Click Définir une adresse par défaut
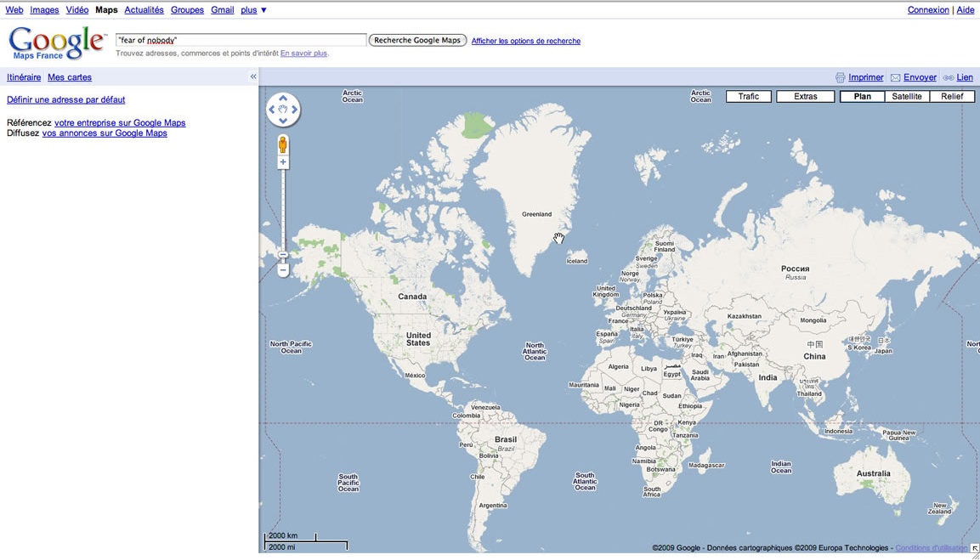This screenshot has width=980, height=560. click(x=65, y=99)
